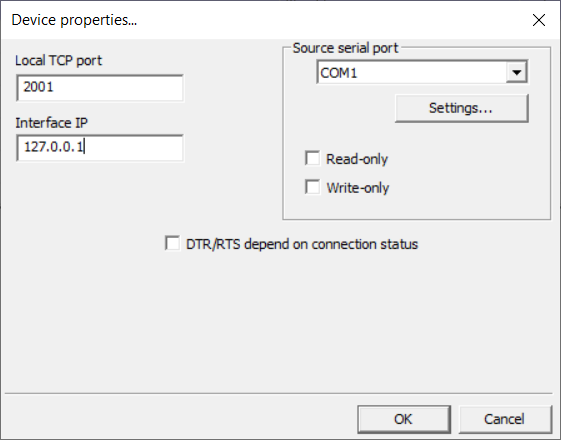This screenshot has width=561, height=440.
Task: Open serial port Settings... button
Action: click(462, 108)
